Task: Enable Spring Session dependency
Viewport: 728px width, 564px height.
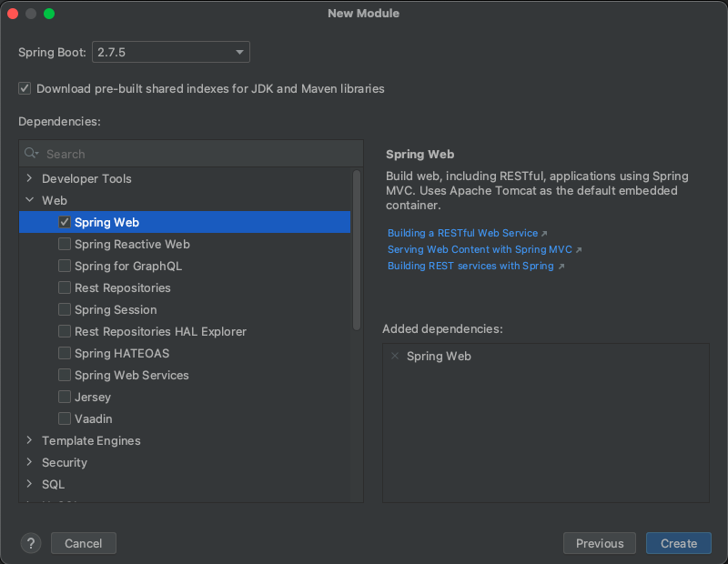Action: point(65,309)
